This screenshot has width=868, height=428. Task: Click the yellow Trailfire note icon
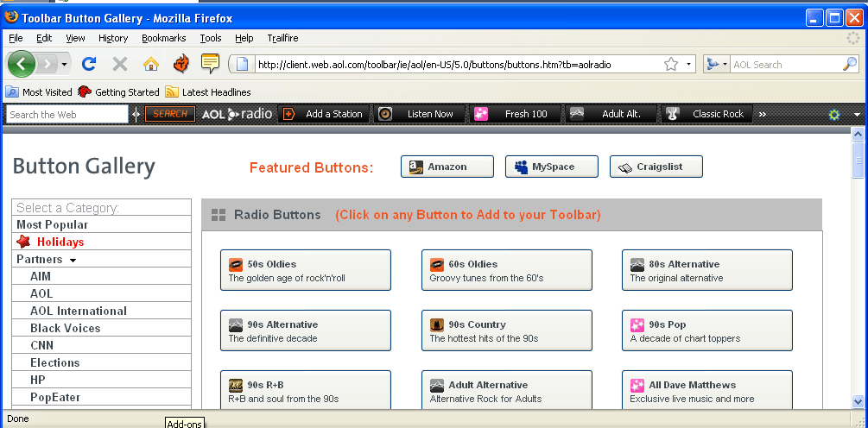pyautogui.click(x=211, y=64)
